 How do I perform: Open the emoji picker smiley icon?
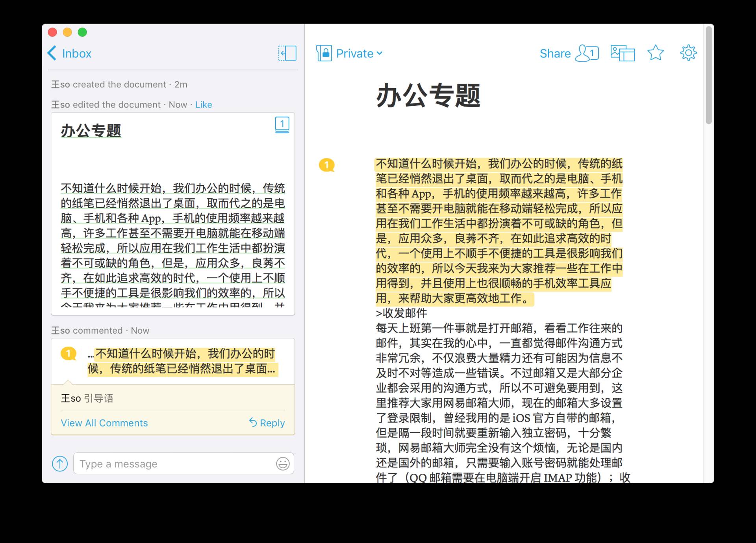pyautogui.click(x=282, y=464)
